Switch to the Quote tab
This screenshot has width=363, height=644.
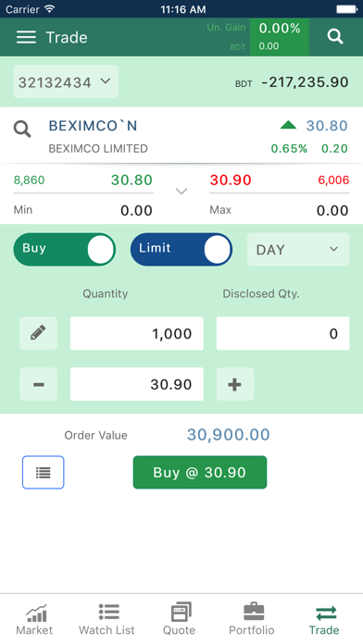click(180, 619)
